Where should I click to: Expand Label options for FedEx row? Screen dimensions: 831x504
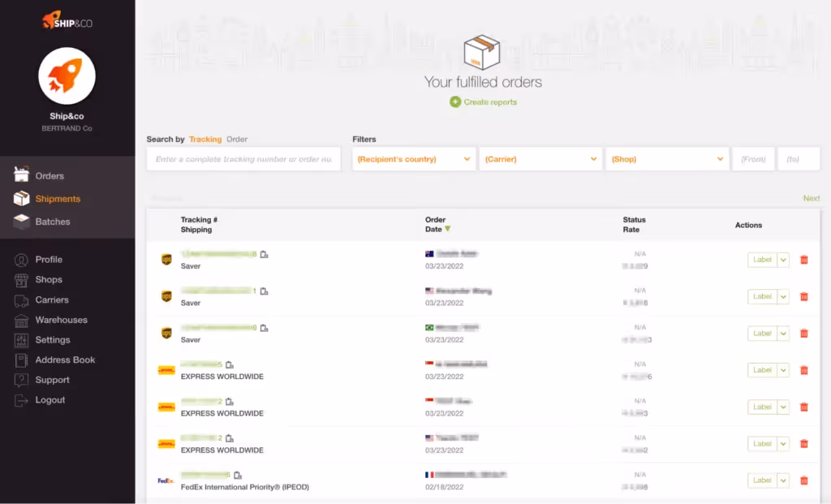783,480
